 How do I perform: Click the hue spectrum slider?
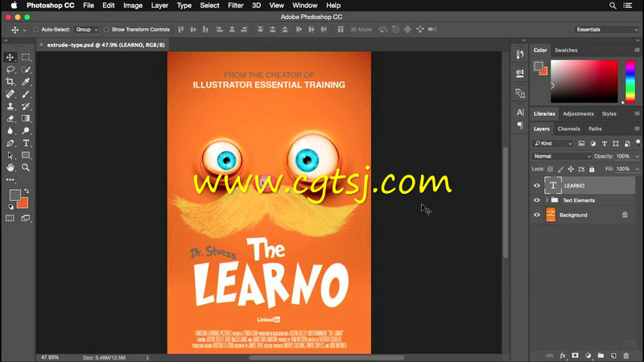pyautogui.click(x=630, y=81)
